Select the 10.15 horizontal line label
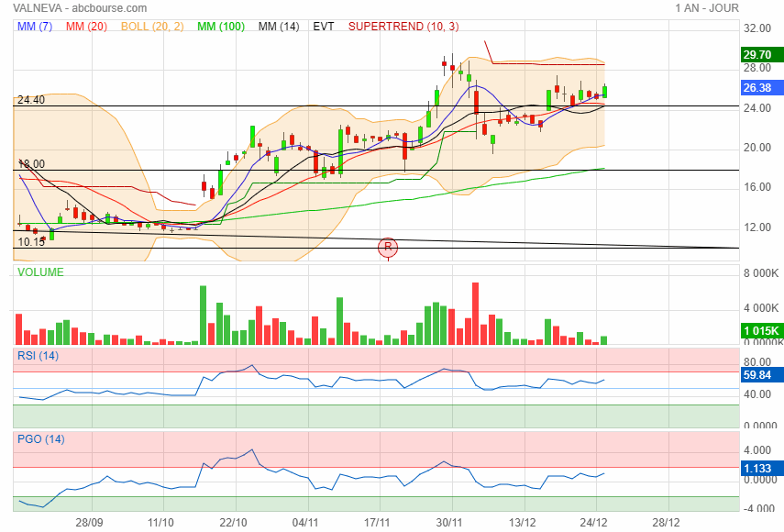This screenshot has height=532, width=784. 31,242
